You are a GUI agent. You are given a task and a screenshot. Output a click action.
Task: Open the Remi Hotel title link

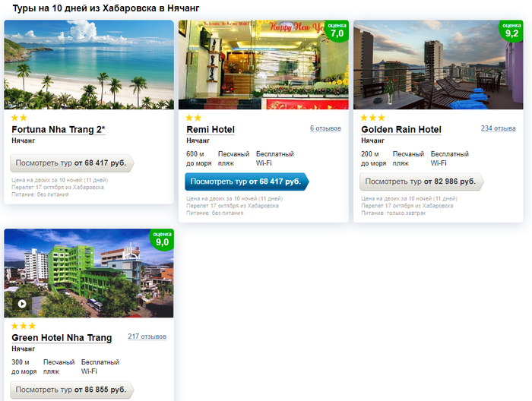(211, 129)
